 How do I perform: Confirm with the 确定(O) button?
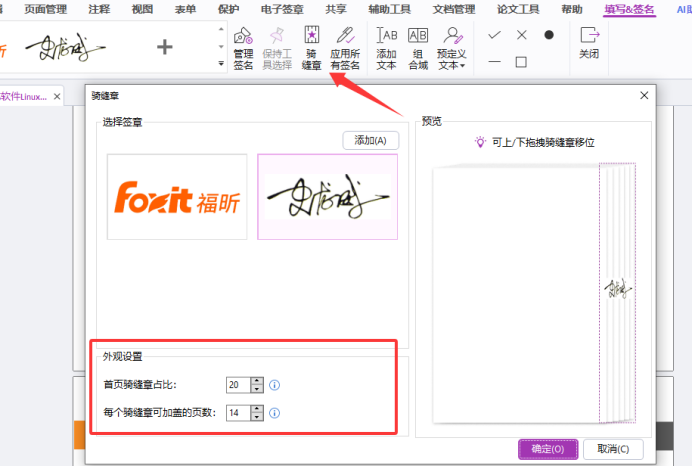[548, 449]
